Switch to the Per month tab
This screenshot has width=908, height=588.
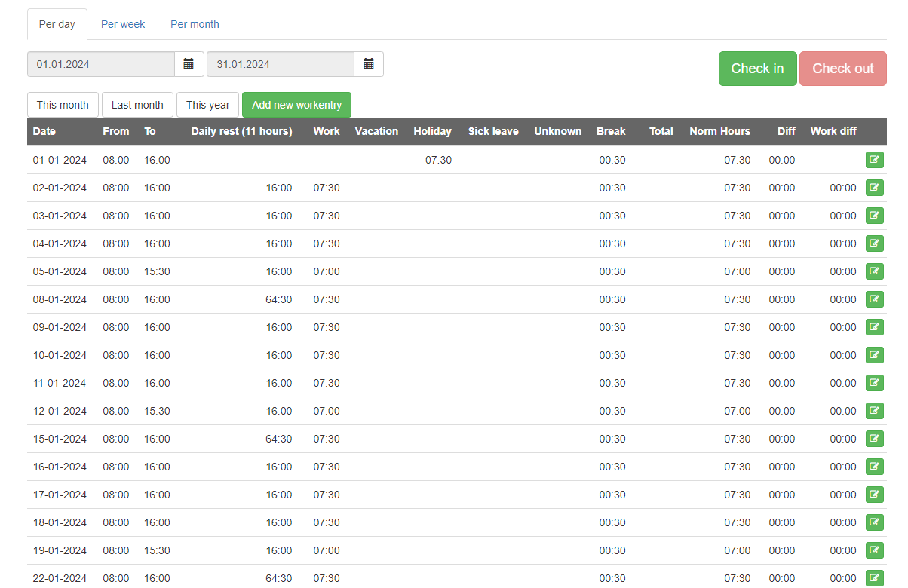pos(195,24)
